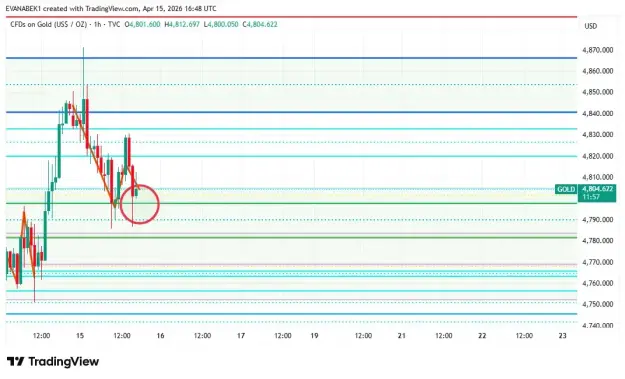The image size is (625, 379).
Task: Click the 4,760.000 price axis label
Action: (x=597, y=283)
